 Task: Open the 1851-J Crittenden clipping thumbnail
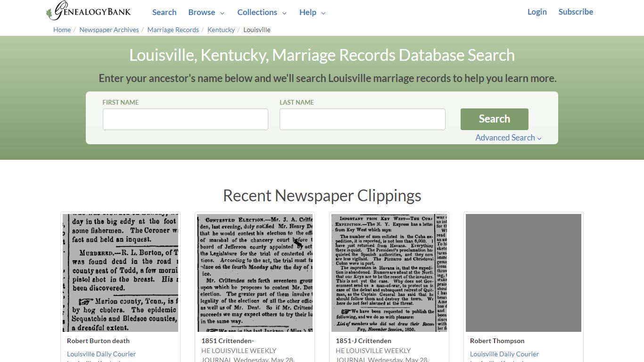(389, 273)
